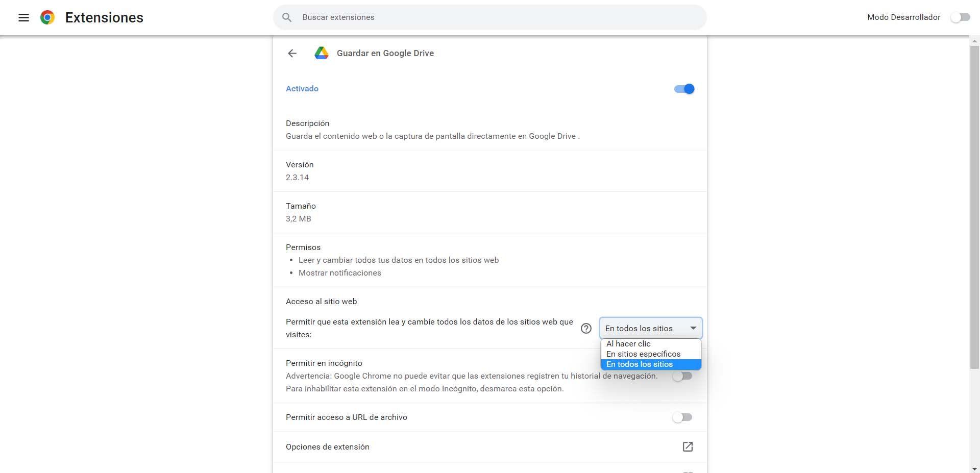Image resolution: width=980 pixels, height=473 pixels.
Task: Enable Permitir acceso a URL de archivo
Action: 682,417
